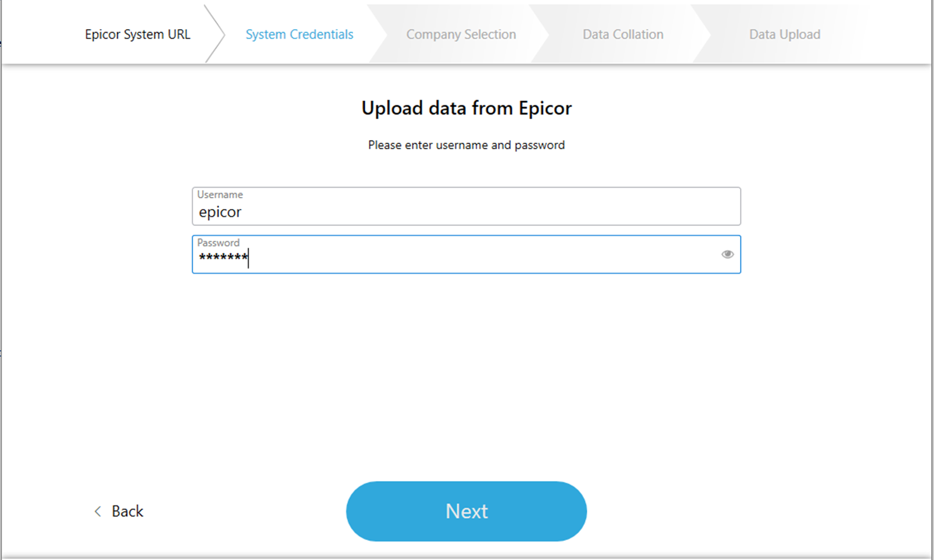
Task: Click the left chevron beside Back
Action: 98,511
